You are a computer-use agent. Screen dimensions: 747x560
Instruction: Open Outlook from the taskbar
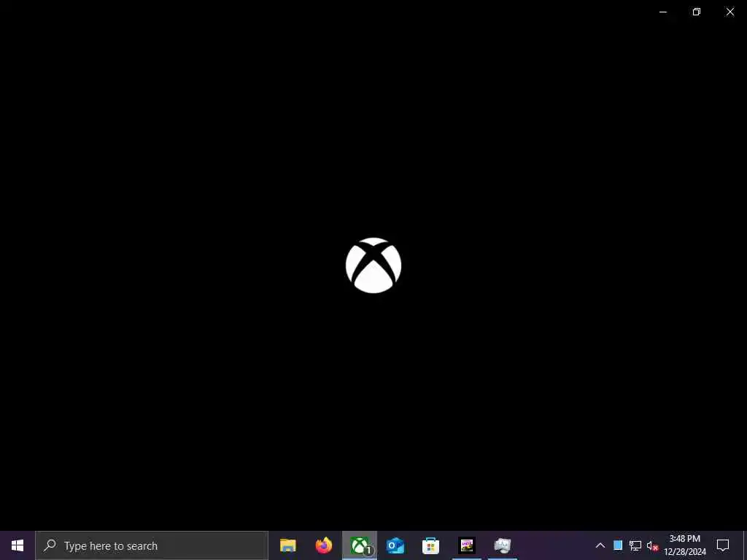pyautogui.click(x=395, y=545)
